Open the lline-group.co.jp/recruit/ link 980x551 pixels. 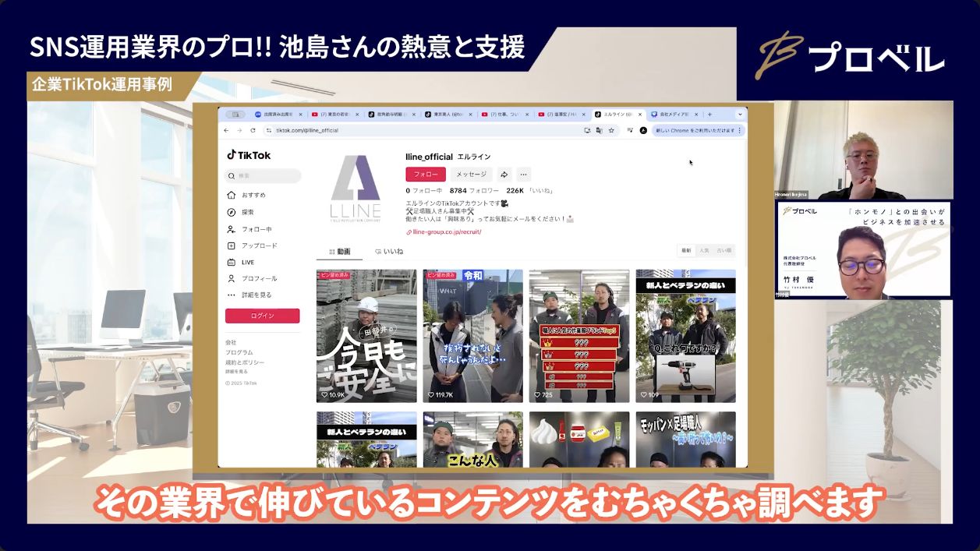click(448, 231)
